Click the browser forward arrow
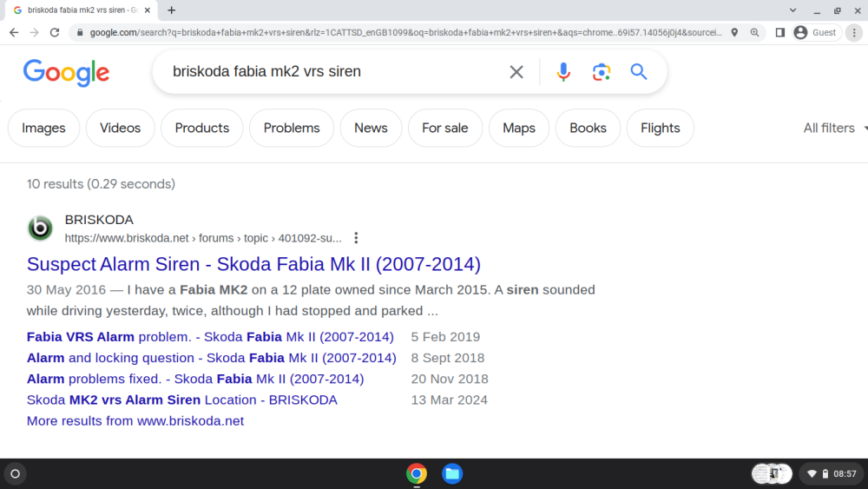The height and width of the screenshot is (489, 868). pos(35,33)
